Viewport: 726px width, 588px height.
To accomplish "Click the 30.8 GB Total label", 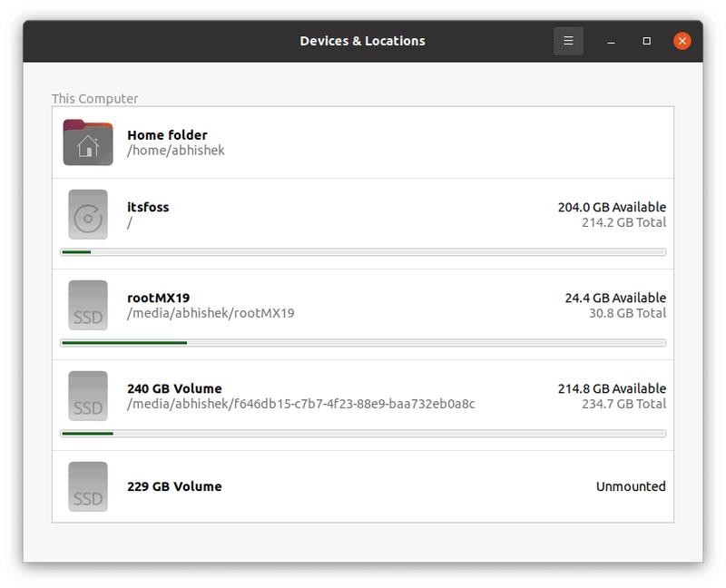I will pyautogui.click(x=628, y=313).
